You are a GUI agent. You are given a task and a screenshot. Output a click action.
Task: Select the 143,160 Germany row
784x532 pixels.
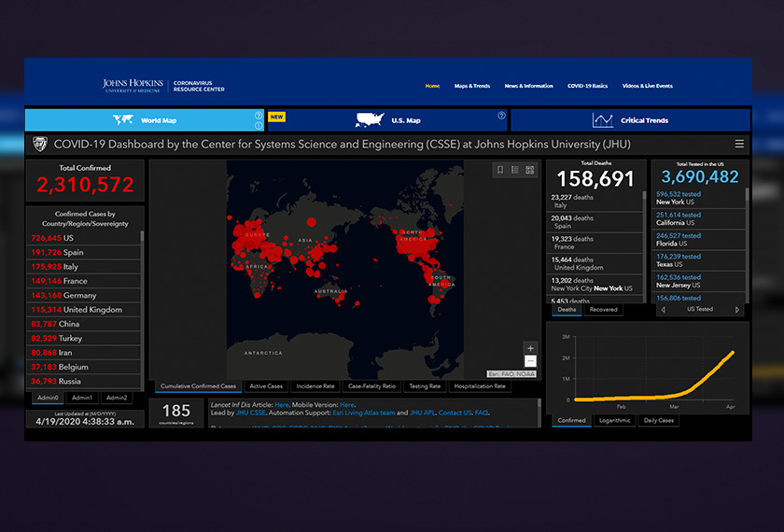point(83,296)
